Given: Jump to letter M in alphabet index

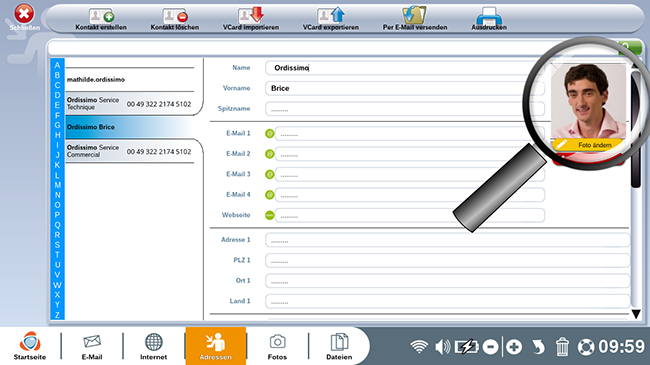Looking at the screenshot, I should (x=57, y=185).
